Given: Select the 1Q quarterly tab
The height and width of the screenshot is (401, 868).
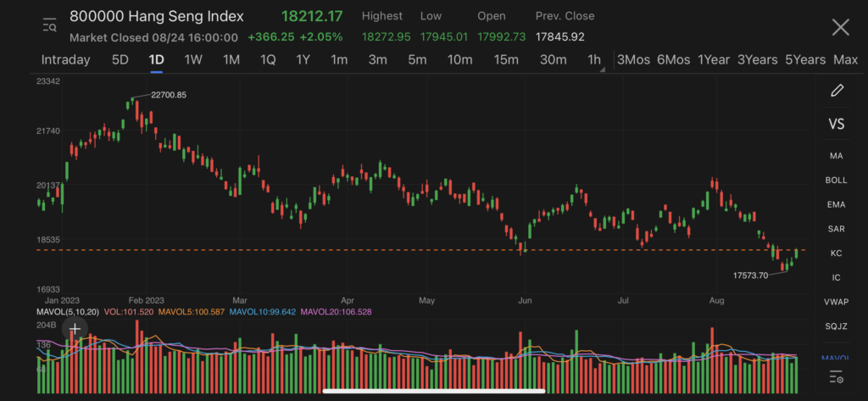Looking at the screenshot, I should click(x=268, y=60).
